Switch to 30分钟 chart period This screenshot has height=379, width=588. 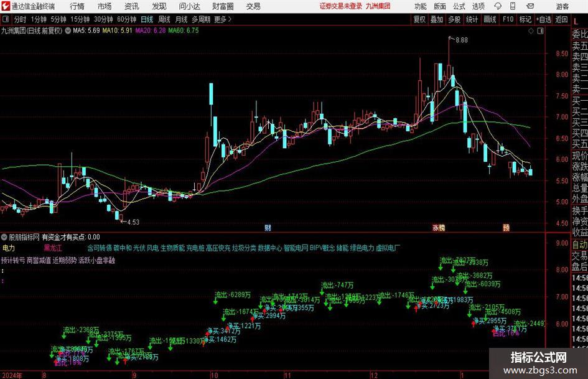pyautogui.click(x=103, y=19)
